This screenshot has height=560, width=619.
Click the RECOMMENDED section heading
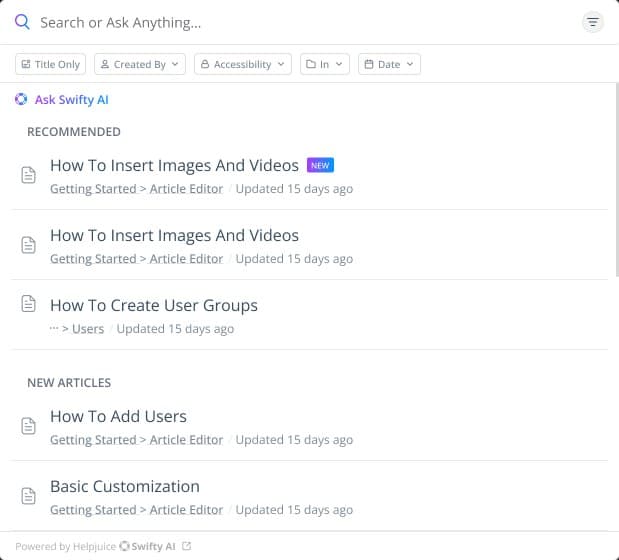tap(74, 131)
